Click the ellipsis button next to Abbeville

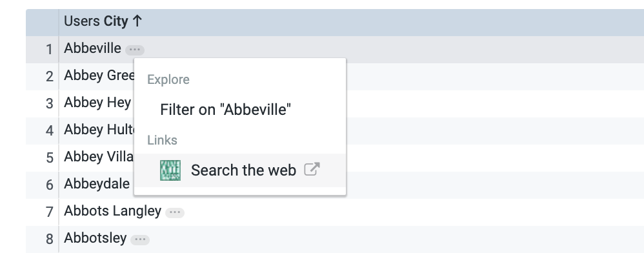[x=135, y=50]
